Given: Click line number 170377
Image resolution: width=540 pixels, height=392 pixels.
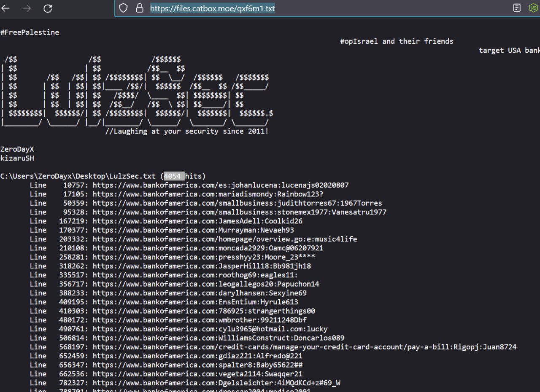Looking at the screenshot, I should pyautogui.click(x=72, y=230).
